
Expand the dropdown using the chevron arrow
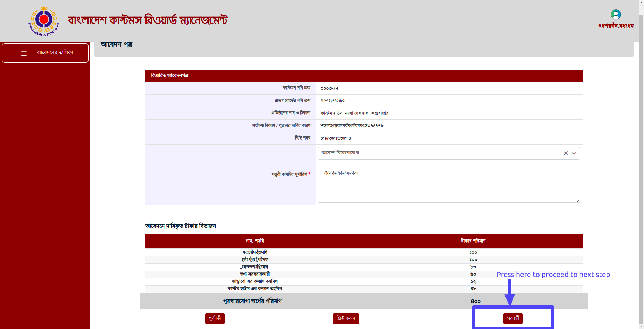click(x=574, y=153)
